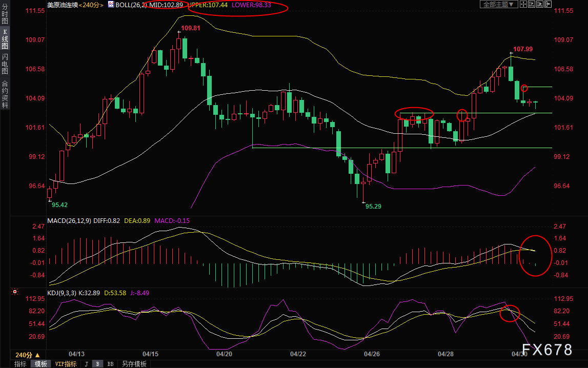Viewport: 588px width, 368px height.
Task: Switch to 分时图 sidebar tab
Action: click(5, 14)
